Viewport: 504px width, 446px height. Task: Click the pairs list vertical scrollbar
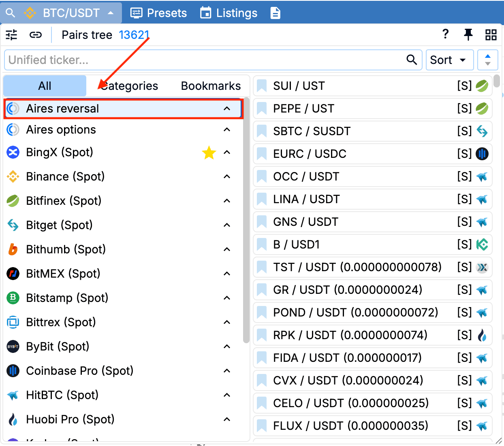pos(497,81)
